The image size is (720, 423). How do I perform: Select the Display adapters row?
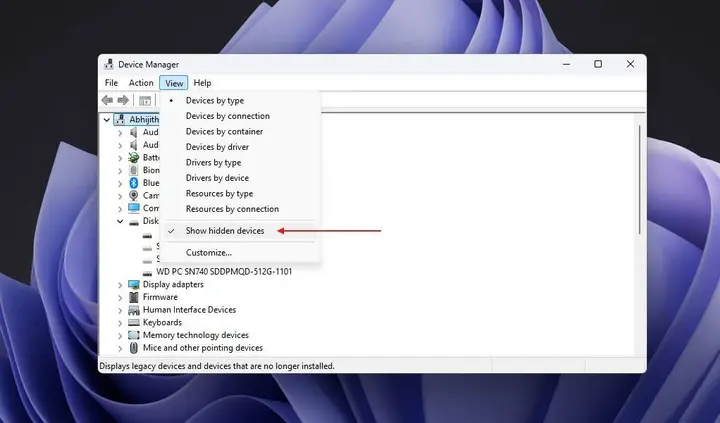[x=173, y=284]
